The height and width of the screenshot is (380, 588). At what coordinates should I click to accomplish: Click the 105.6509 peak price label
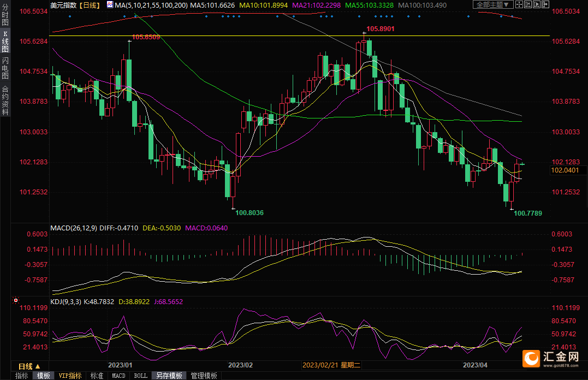146,37
